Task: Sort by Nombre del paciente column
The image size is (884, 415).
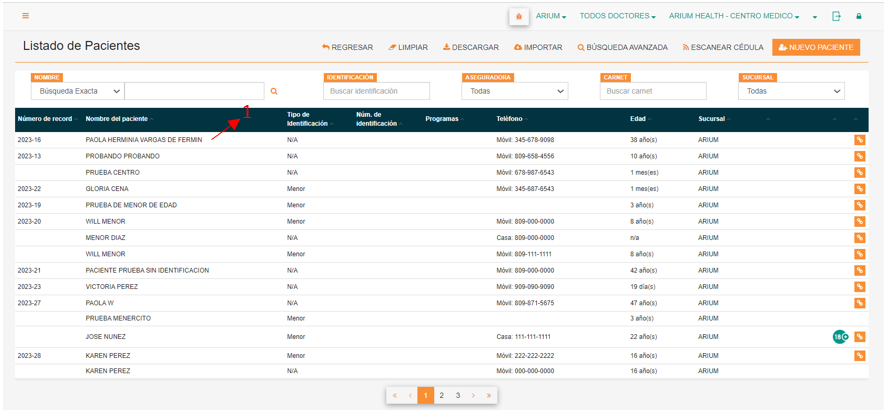Action: 119,119
